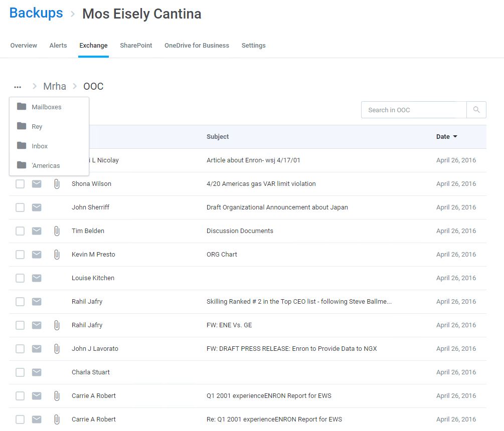Screen dimensions: 504x431
Task: Open the OneDrive for Business tab
Action: (x=197, y=46)
